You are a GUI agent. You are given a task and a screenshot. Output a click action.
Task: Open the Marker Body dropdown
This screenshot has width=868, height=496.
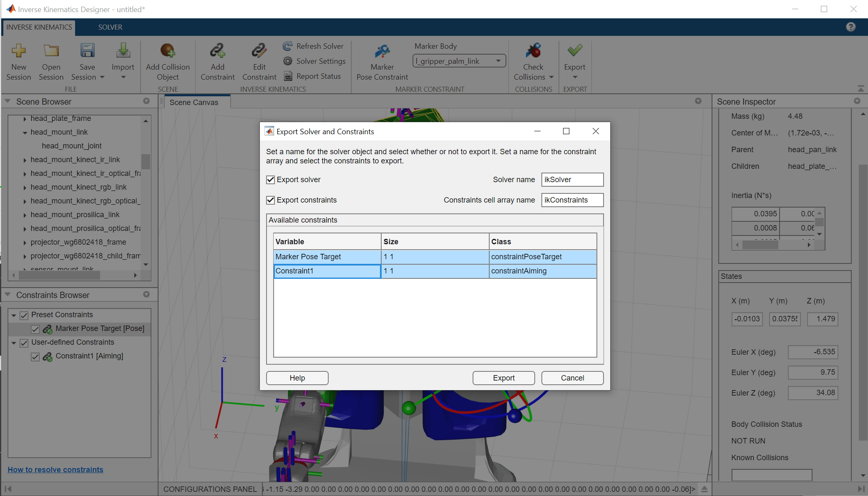click(498, 61)
